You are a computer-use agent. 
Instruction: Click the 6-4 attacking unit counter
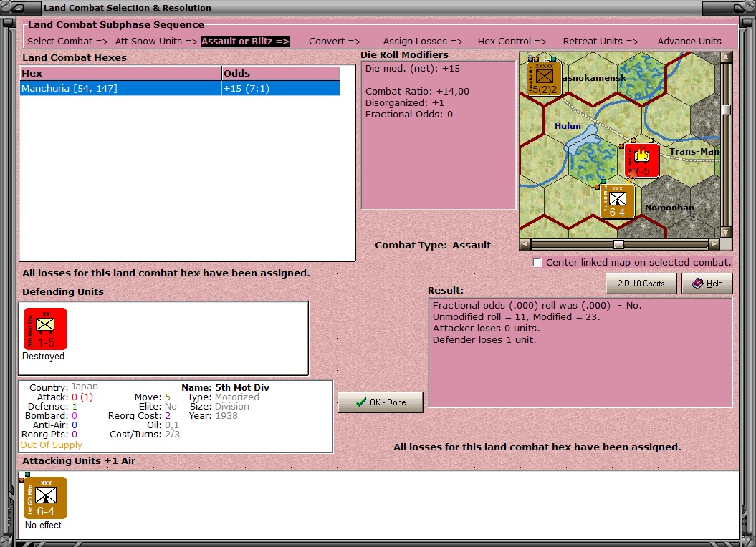[x=47, y=498]
